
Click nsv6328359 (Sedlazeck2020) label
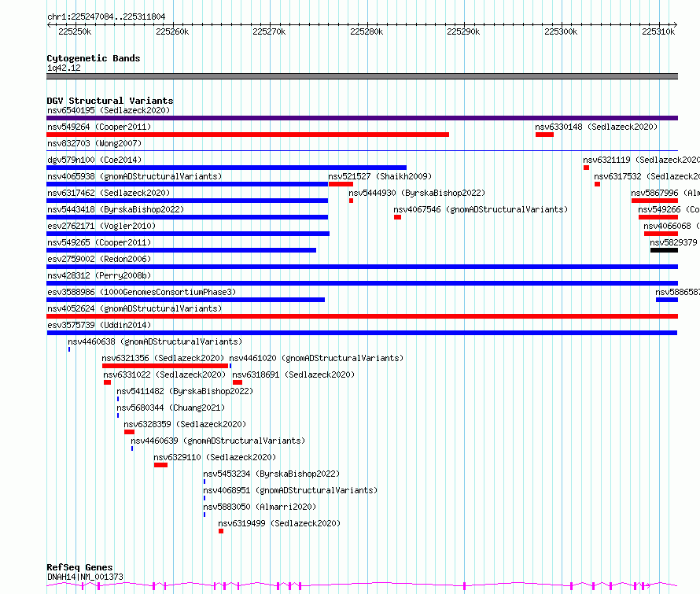click(x=185, y=424)
